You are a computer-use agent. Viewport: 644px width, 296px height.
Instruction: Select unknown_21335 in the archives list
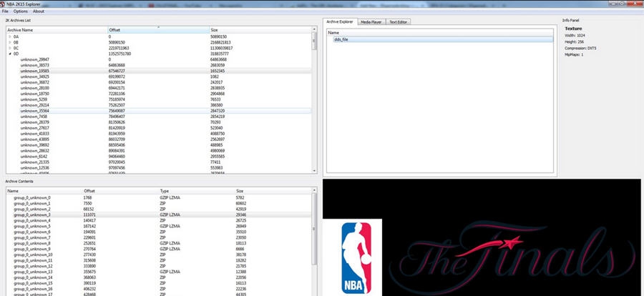35,162
